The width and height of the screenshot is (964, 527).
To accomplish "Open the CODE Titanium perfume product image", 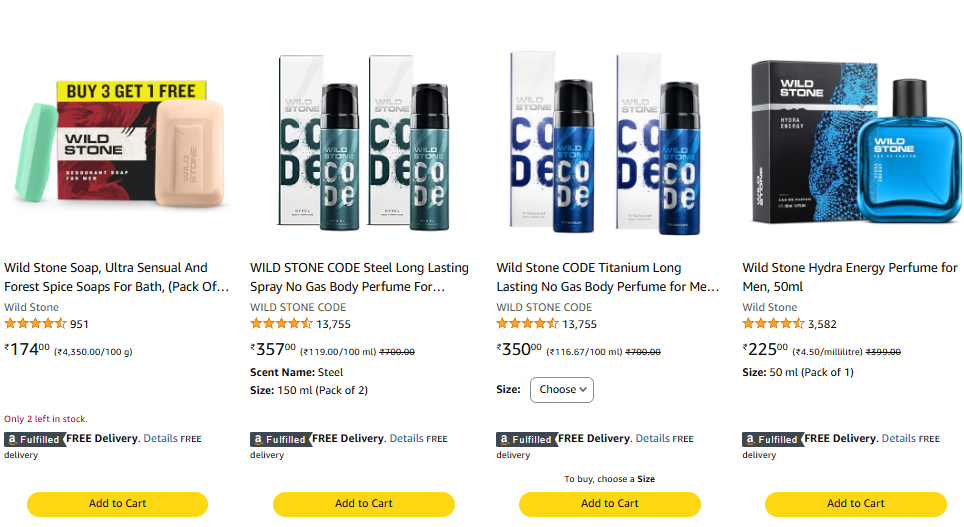I will pyautogui.click(x=610, y=145).
